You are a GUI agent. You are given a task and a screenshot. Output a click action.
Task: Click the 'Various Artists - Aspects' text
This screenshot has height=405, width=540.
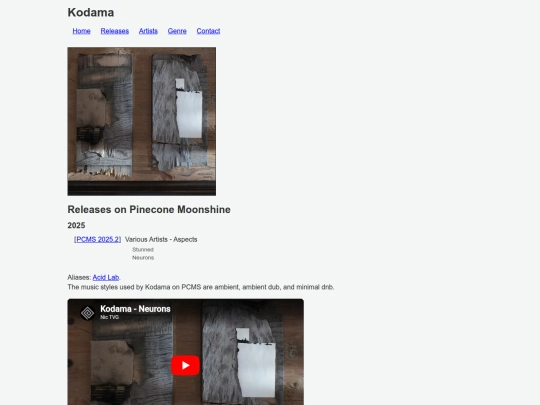(x=161, y=239)
